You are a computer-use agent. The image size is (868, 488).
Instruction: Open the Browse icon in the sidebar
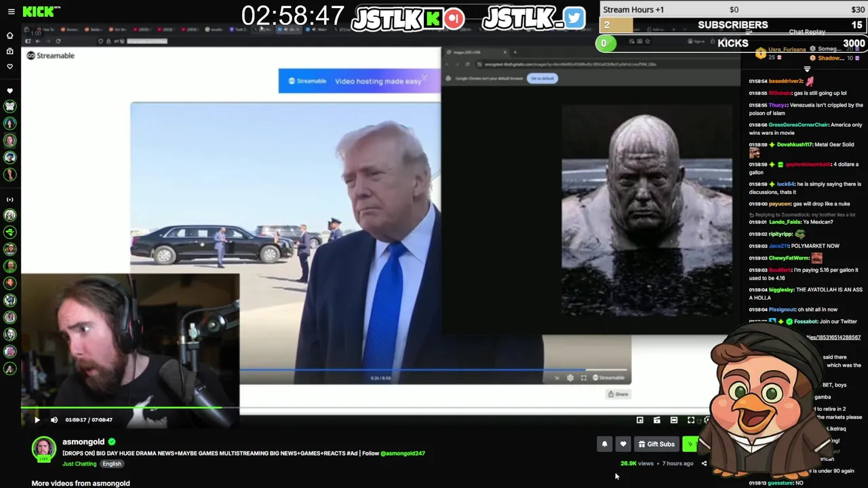tap(9, 51)
